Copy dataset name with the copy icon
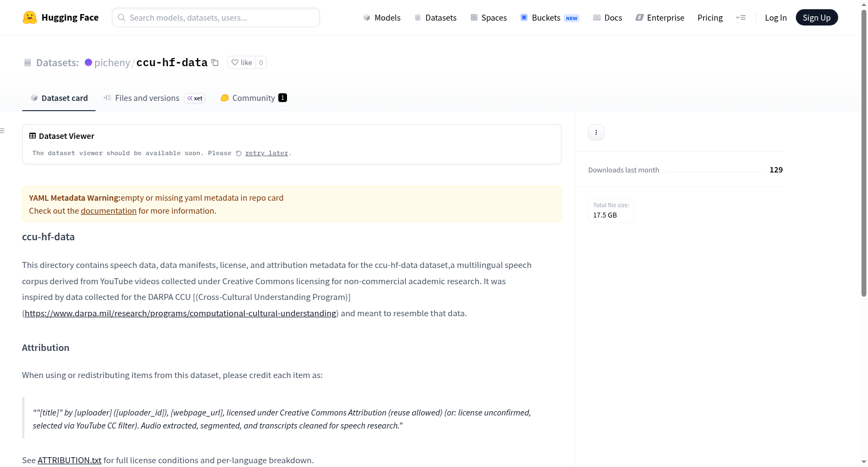868x467 pixels. 215,62
